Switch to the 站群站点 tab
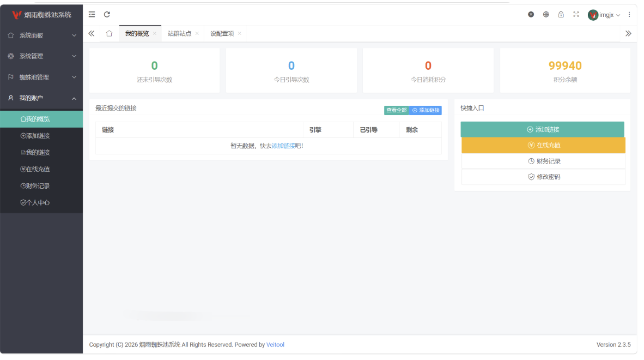 click(x=179, y=34)
